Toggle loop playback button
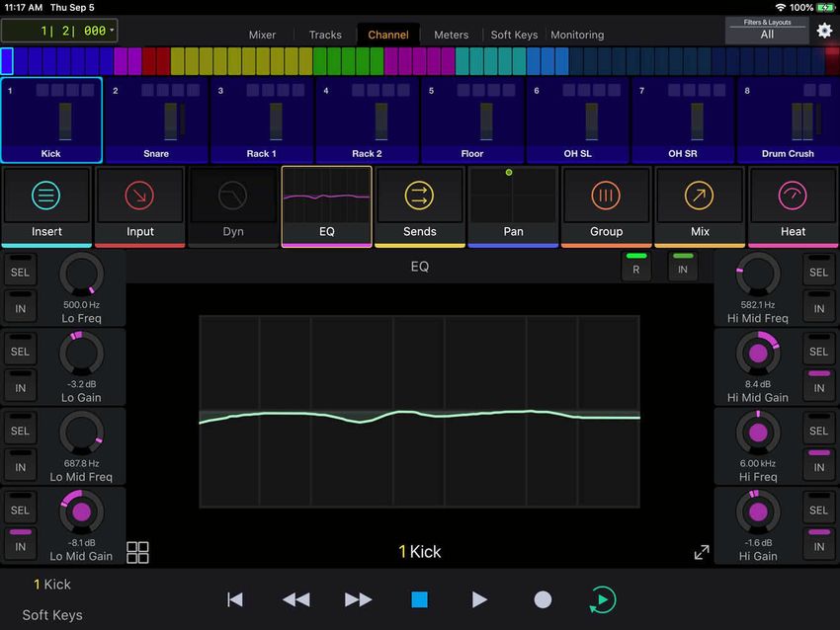 [603, 599]
